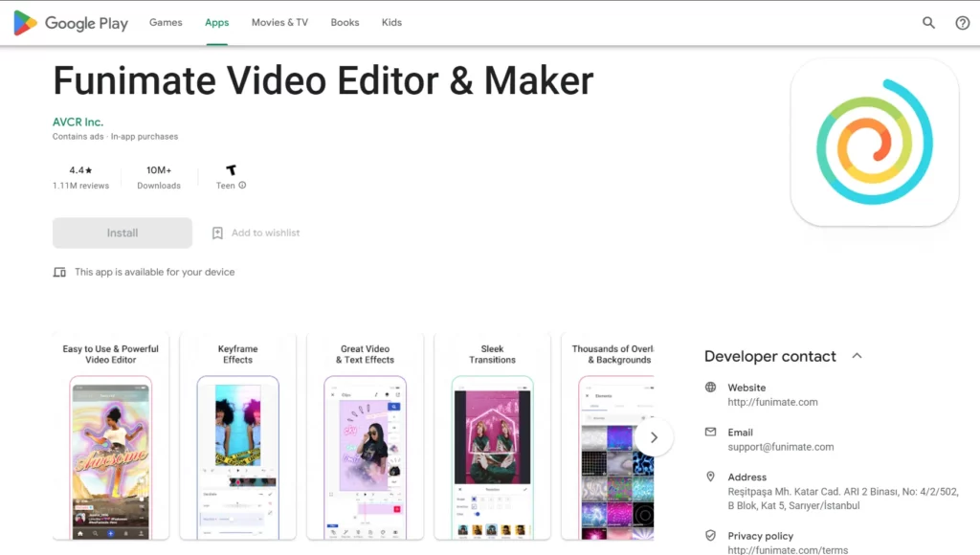Open Thousands of Overlays & Backgrounds screenshot
Image resolution: width=980 pixels, height=555 pixels.
tap(608, 436)
